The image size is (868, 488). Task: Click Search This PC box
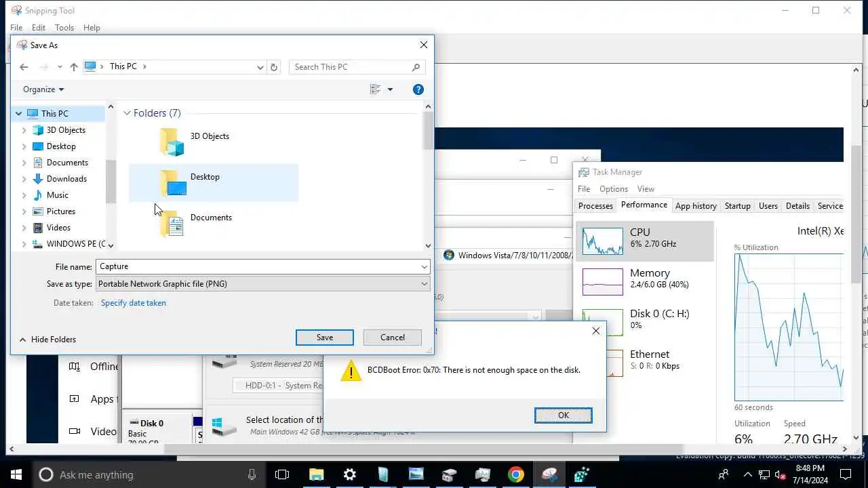[x=357, y=67]
